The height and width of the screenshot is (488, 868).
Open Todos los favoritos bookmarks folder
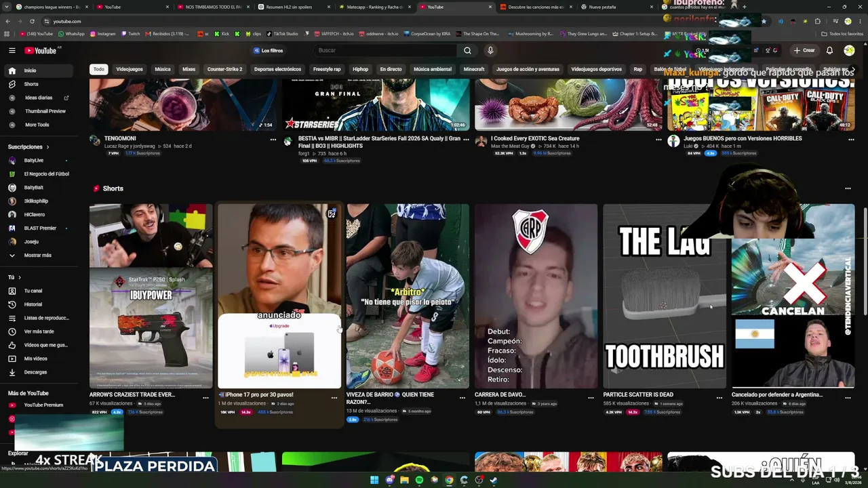tap(842, 33)
